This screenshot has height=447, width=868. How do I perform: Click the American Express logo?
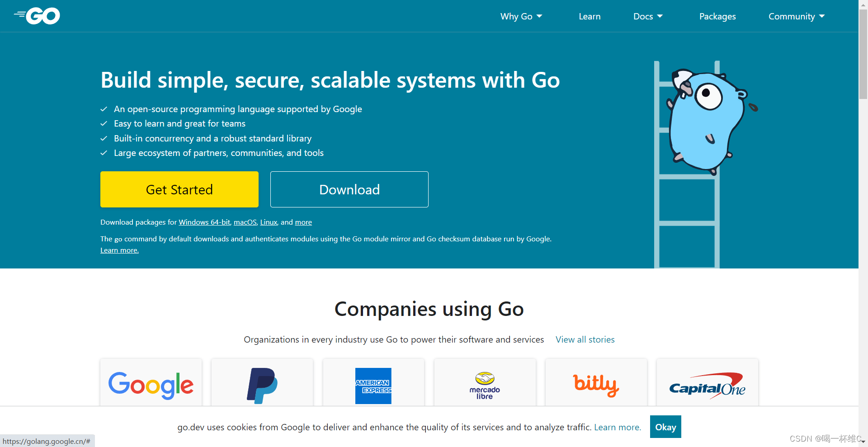373,385
